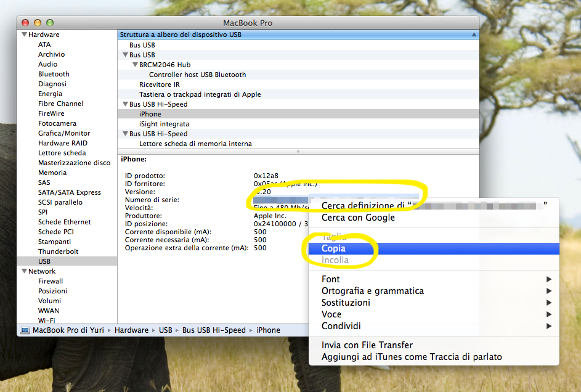Choose Cerca definizione di menu entry

[434, 206]
